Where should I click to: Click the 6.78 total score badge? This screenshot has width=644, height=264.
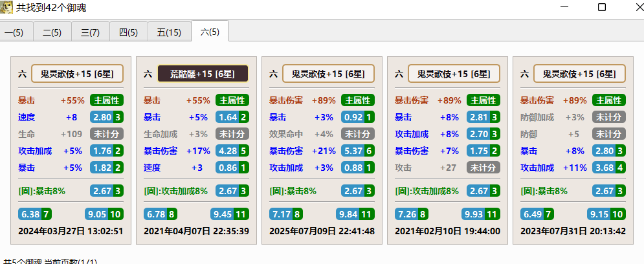pyautogui.click(x=161, y=214)
